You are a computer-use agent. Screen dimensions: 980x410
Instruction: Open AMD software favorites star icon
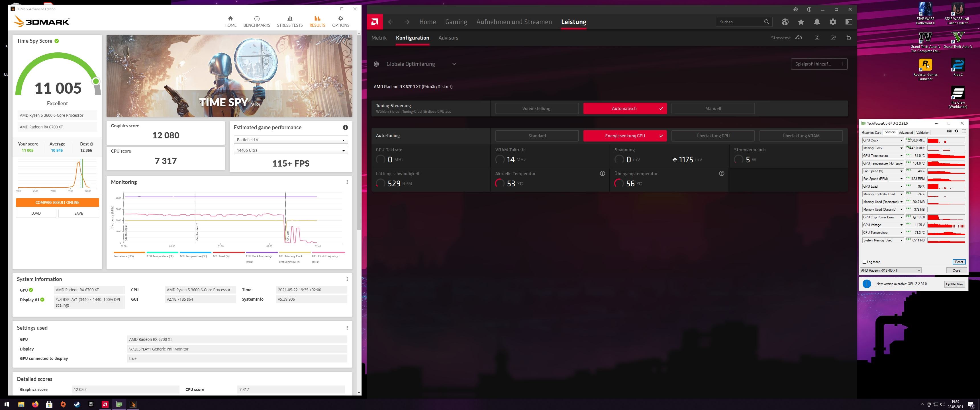coord(801,22)
